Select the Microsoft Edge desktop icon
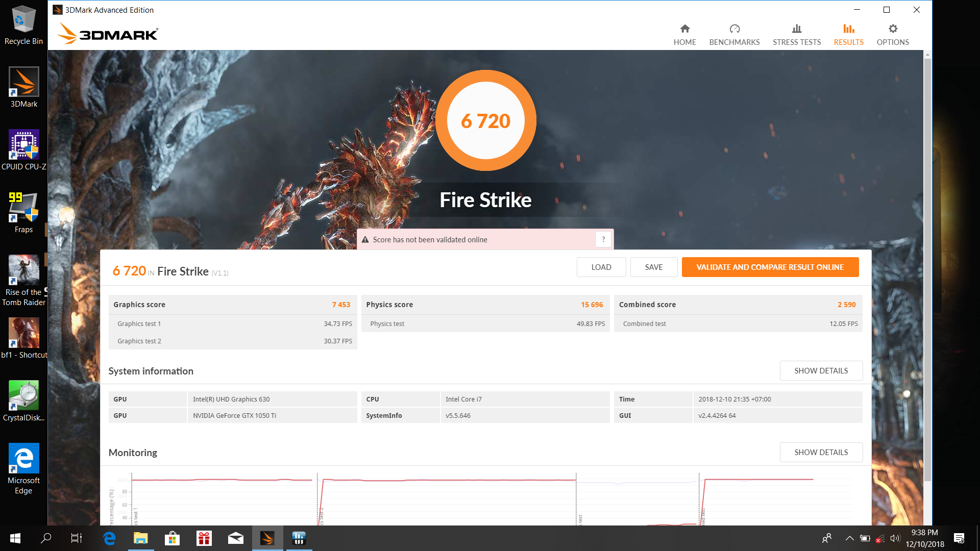Viewport: 980px width, 551px height. click(23, 469)
